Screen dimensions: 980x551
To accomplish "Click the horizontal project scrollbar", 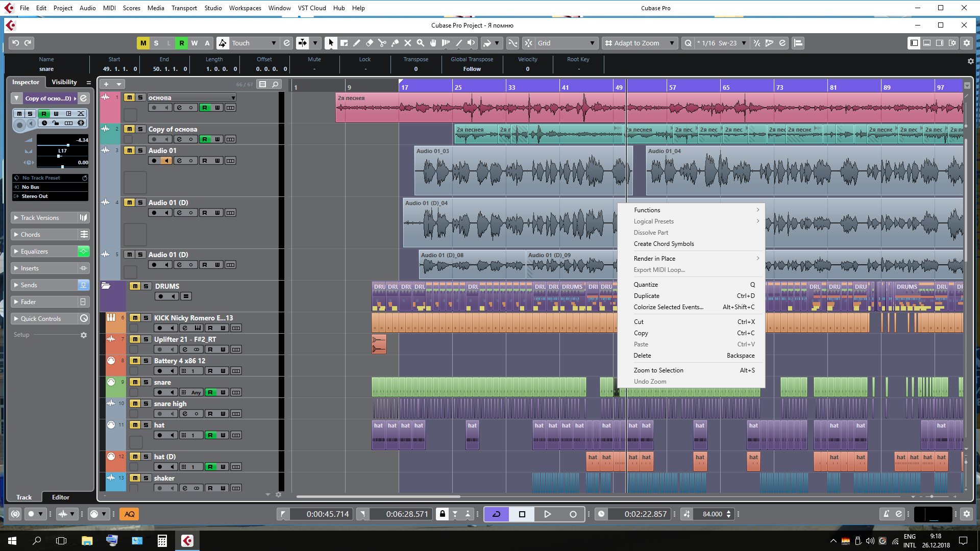I will (378, 496).
